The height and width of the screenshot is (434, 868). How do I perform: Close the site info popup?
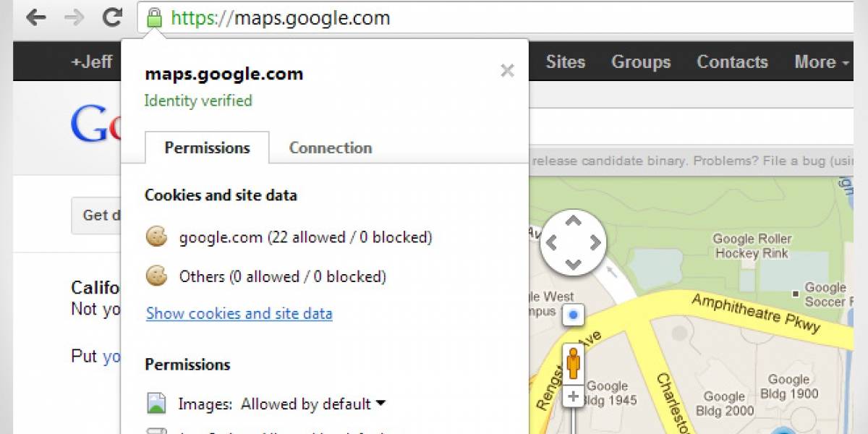[507, 71]
